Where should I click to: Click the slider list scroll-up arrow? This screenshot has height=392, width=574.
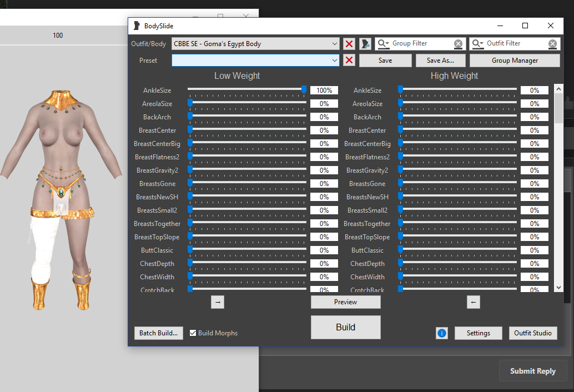click(x=558, y=89)
